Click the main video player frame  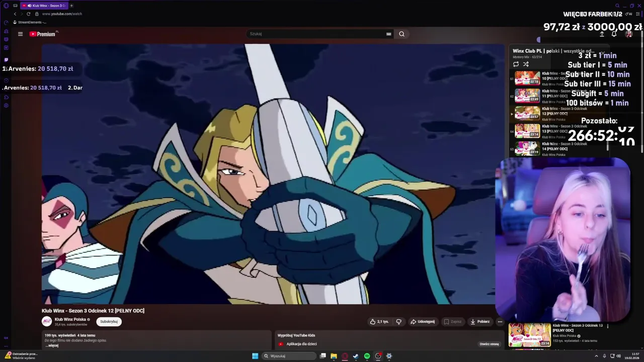273,174
